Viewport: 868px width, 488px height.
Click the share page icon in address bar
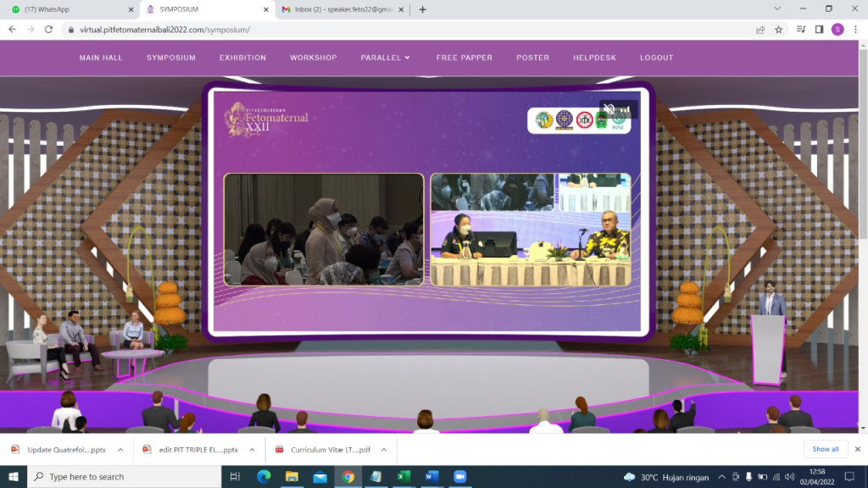tap(760, 29)
